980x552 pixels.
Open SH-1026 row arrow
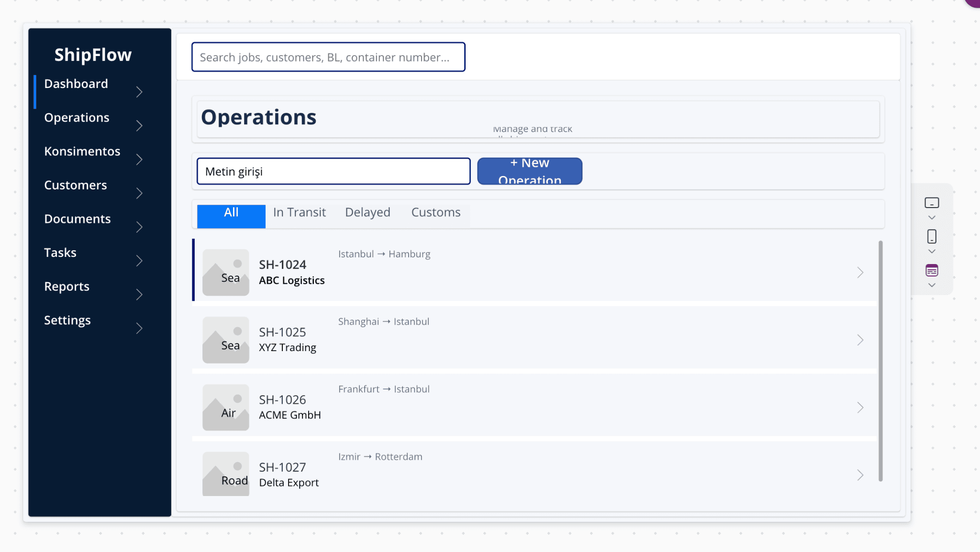point(860,408)
